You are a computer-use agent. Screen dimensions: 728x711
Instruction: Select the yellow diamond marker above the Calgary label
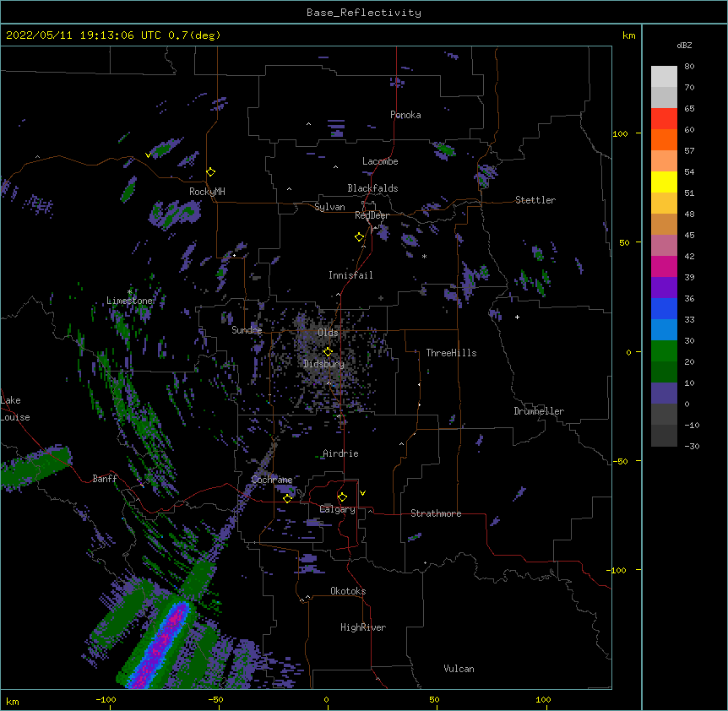(x=342, y=497)
